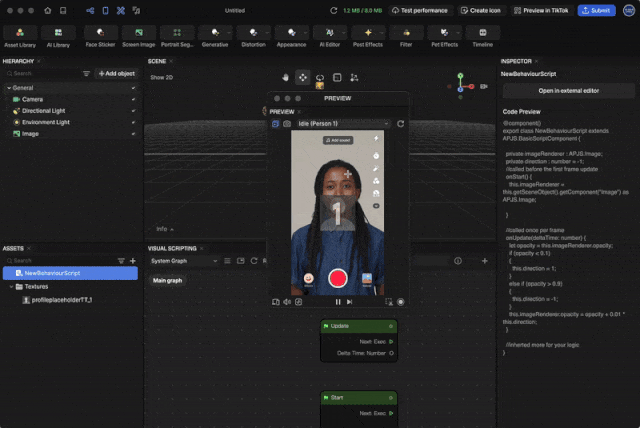Screen dimensions: 640x428
Task: Mute the preview sound
Action: click(x=287, y=302)
